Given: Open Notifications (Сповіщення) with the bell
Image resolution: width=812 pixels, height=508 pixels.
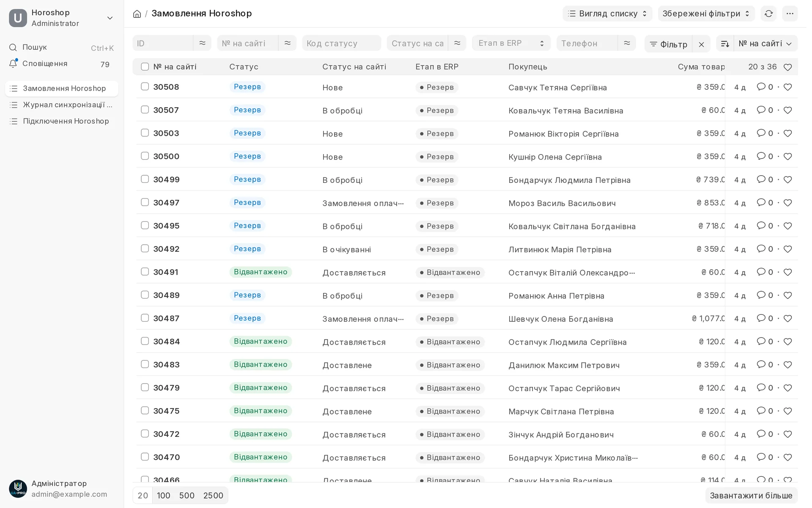Looking at the screenshot, I should click(13, 63).
